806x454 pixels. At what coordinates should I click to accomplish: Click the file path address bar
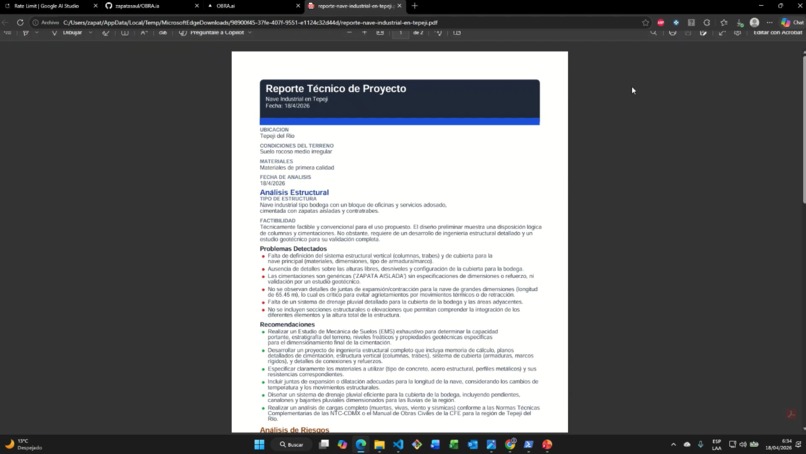339,23
